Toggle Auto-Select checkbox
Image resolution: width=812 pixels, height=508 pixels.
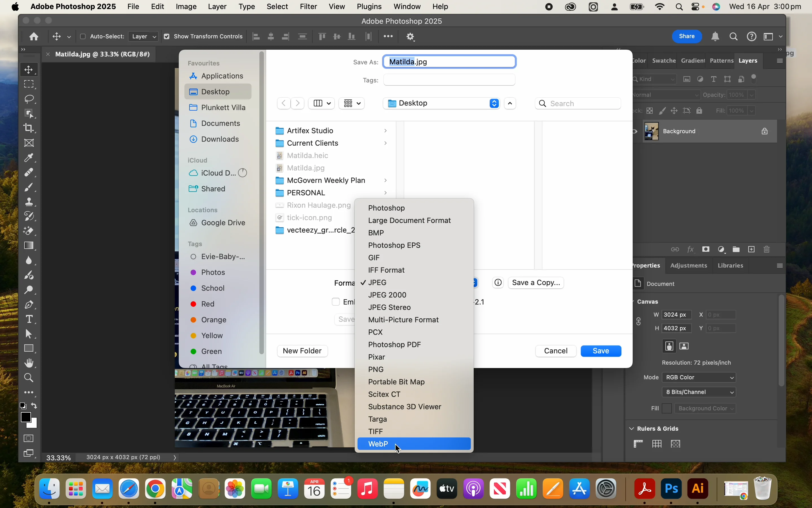pyautogui.click(x=83, y=36)
